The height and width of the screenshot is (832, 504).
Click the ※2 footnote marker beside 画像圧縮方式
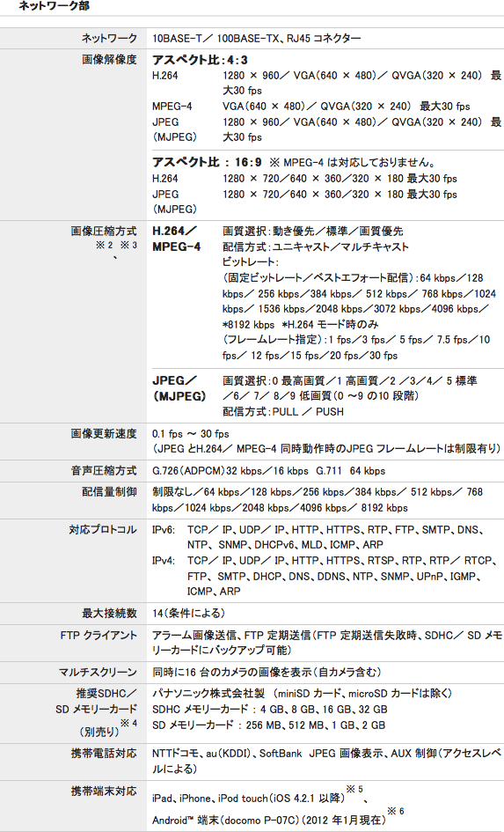click(x=102, y=245)
